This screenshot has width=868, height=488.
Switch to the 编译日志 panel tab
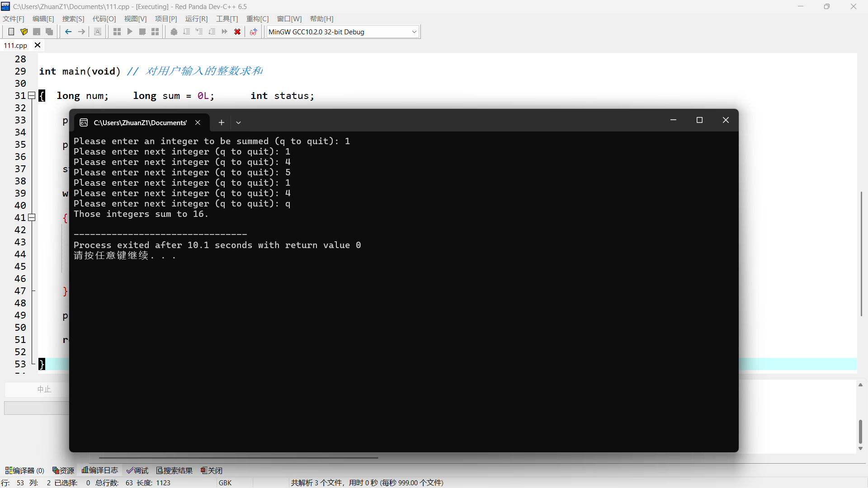click(x=100, y=470)
